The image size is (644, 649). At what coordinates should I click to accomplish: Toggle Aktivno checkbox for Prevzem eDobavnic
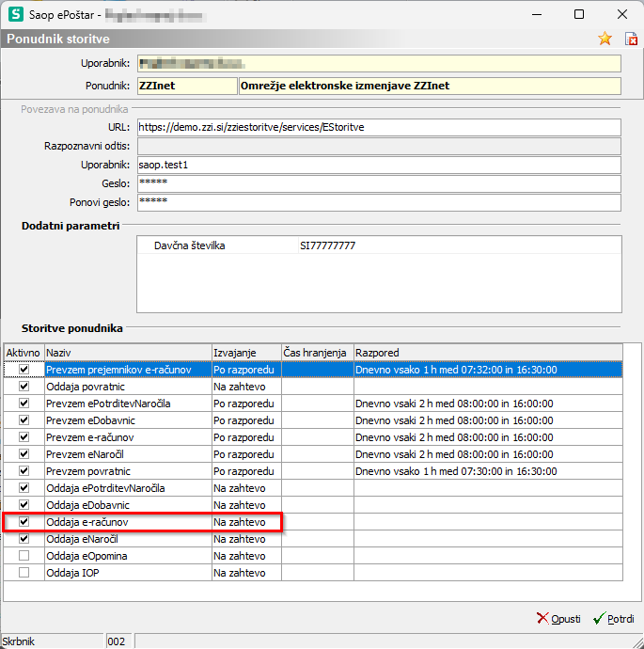click(24, 420)
